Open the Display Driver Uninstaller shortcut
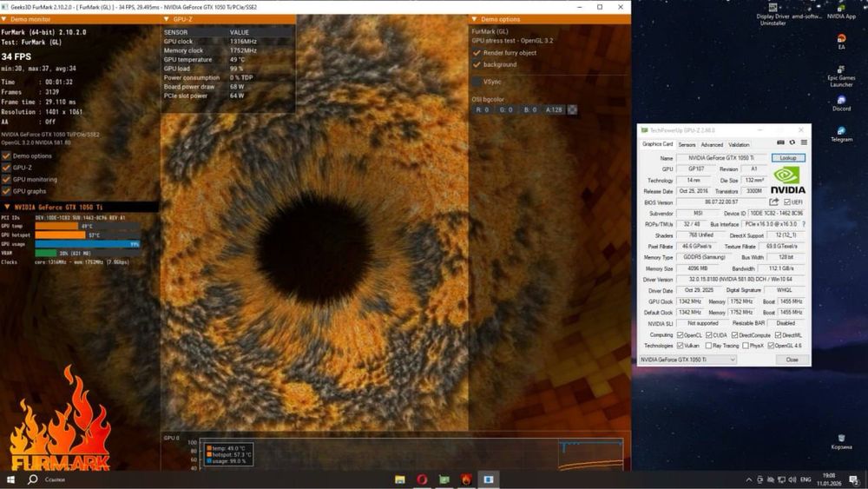Screen dimensions: 868x489 pyautogui.click(x=773, y=15)
